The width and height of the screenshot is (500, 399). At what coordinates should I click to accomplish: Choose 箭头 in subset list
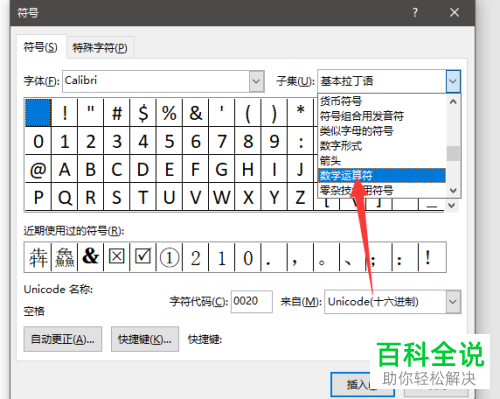(330, 161)
